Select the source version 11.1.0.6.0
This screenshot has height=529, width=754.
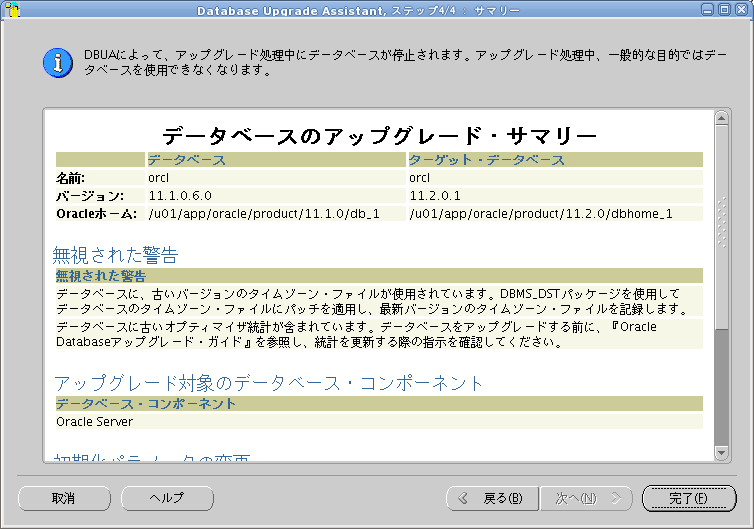[180, 196]
